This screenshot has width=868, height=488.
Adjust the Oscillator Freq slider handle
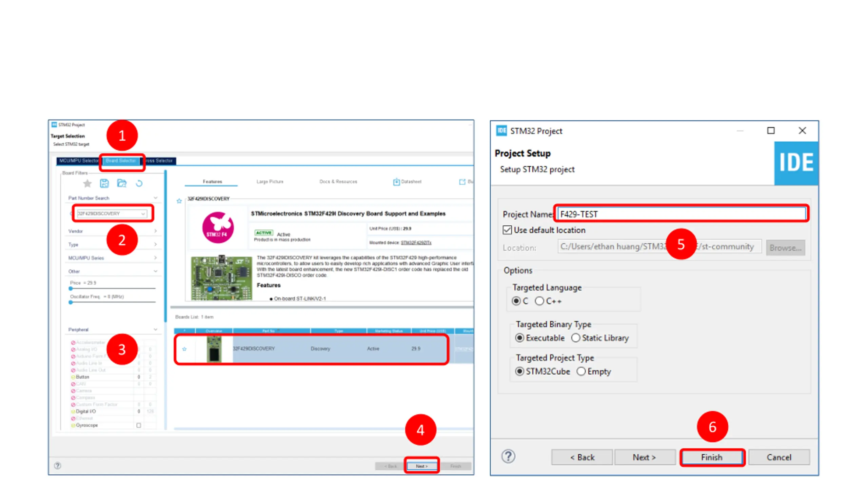[x=71, y=302]
